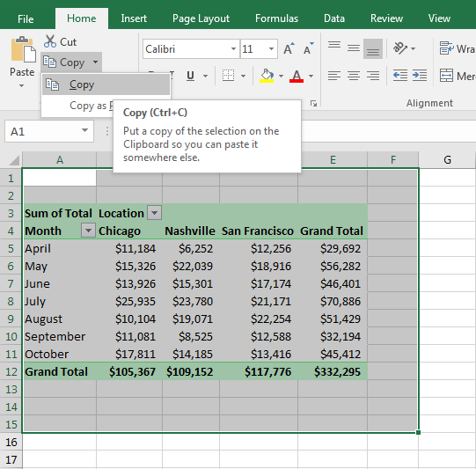Image resolution: width=476 pixels, height=469 pixels.
Task: Click the decrease indent icon
Action: pyautogui.click(x=400, y=76)
